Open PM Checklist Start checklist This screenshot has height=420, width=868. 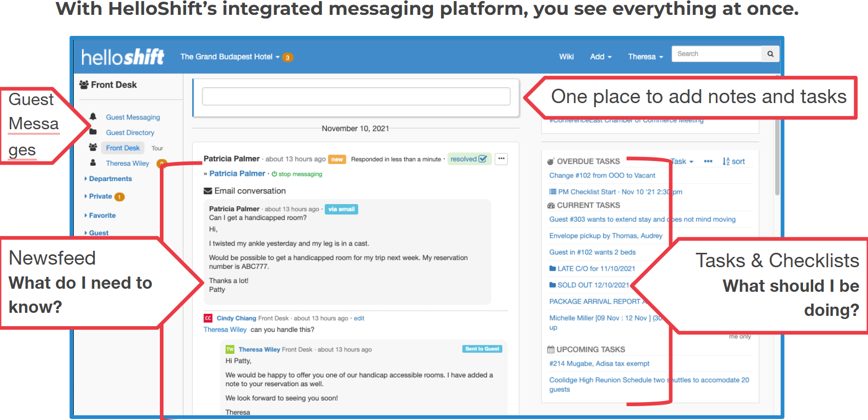pos(615,192)
